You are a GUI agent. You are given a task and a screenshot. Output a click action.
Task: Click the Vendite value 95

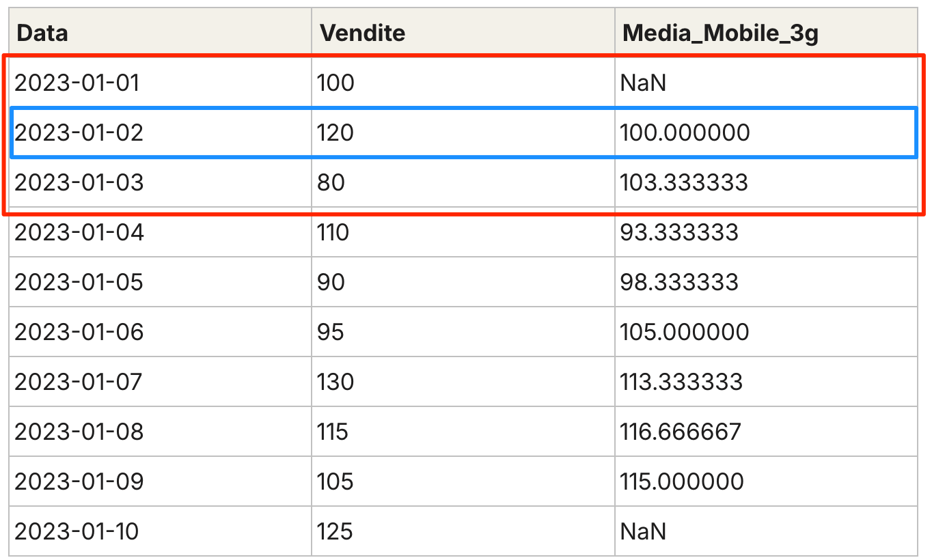[331, 332]
